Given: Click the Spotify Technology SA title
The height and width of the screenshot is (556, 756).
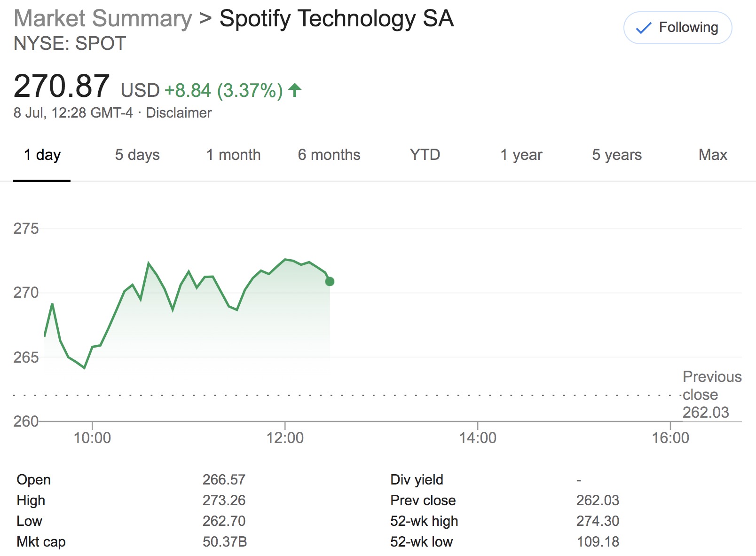Looking at the screenshot, I should [x=337, y=19].
